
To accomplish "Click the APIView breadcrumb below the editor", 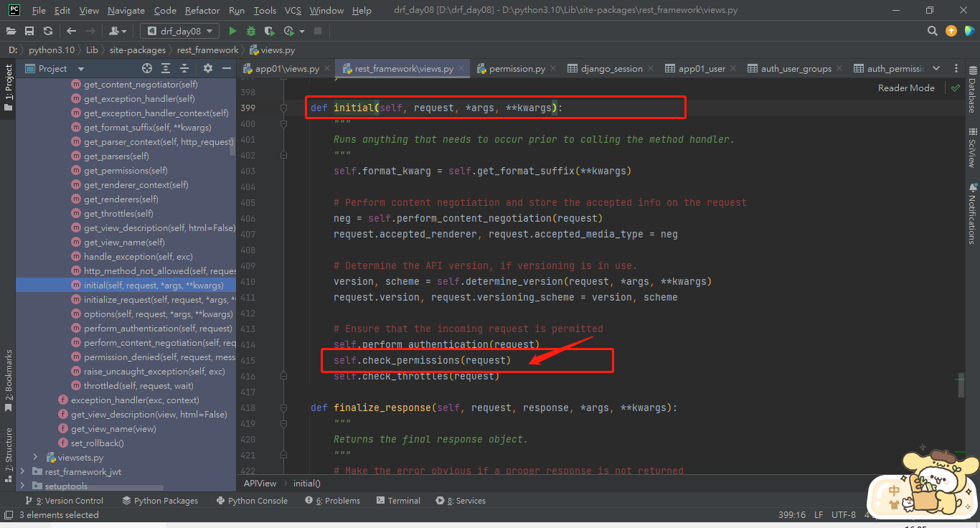I will (x=260, y=484).
